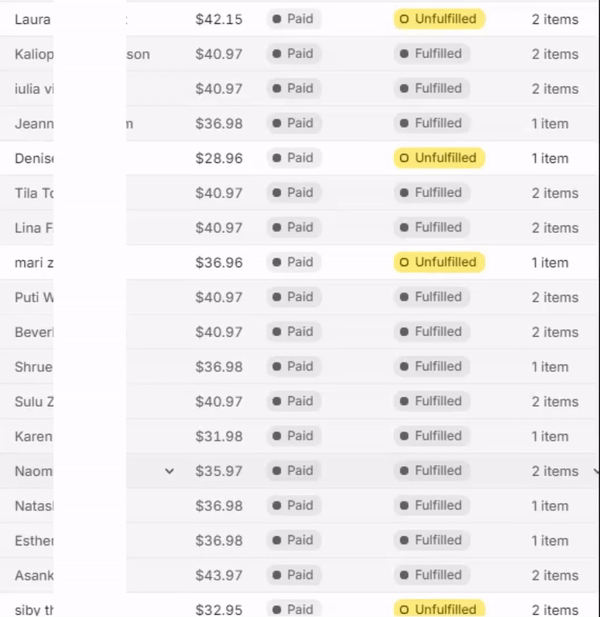The width and height of the screenshot is (600, 617).
Task: Click Unfulfilled badge on siby's $32.95 order
Action: pyautogui.click(x=439, y=609)
